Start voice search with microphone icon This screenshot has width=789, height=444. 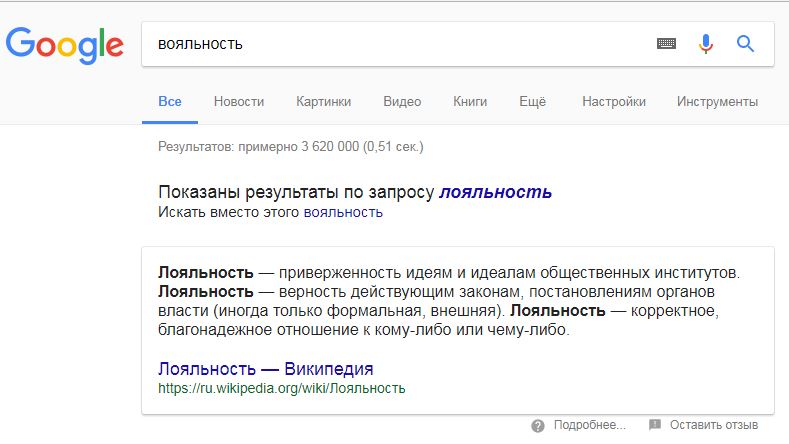tap(706, 44)
